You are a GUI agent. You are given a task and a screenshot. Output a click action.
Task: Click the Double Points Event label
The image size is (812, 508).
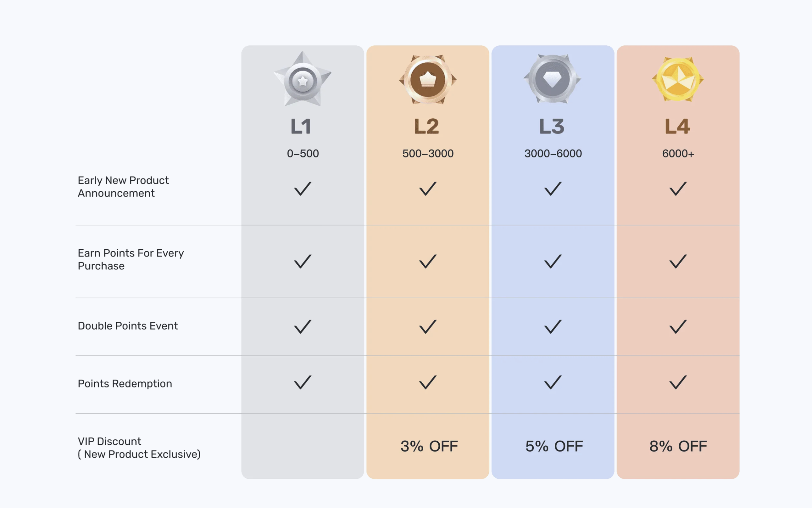[x=128, y=326]
